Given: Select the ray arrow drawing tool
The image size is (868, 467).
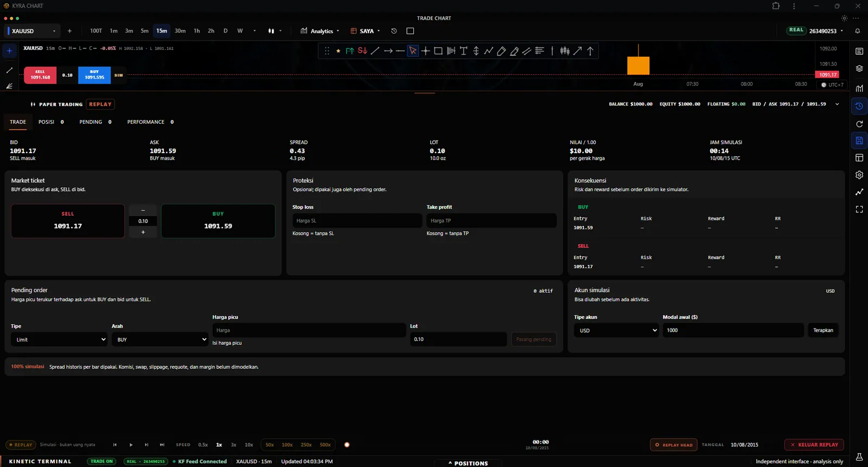Looking at the screenshot, I should (388, 51).
